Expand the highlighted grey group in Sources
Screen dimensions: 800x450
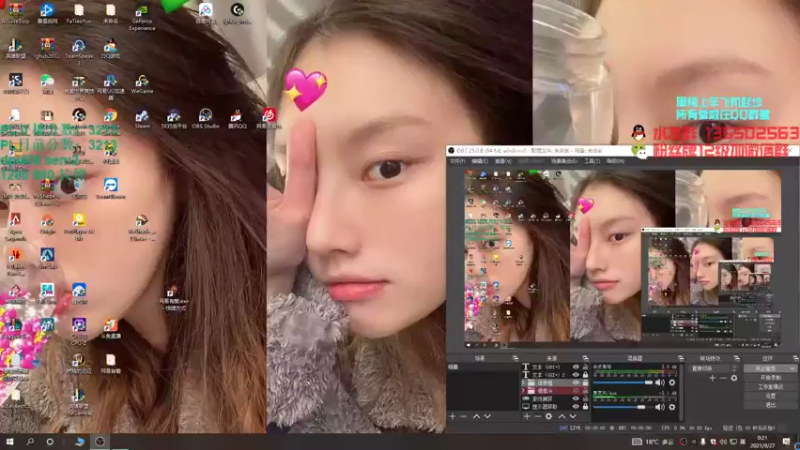[x=523, y=383]
